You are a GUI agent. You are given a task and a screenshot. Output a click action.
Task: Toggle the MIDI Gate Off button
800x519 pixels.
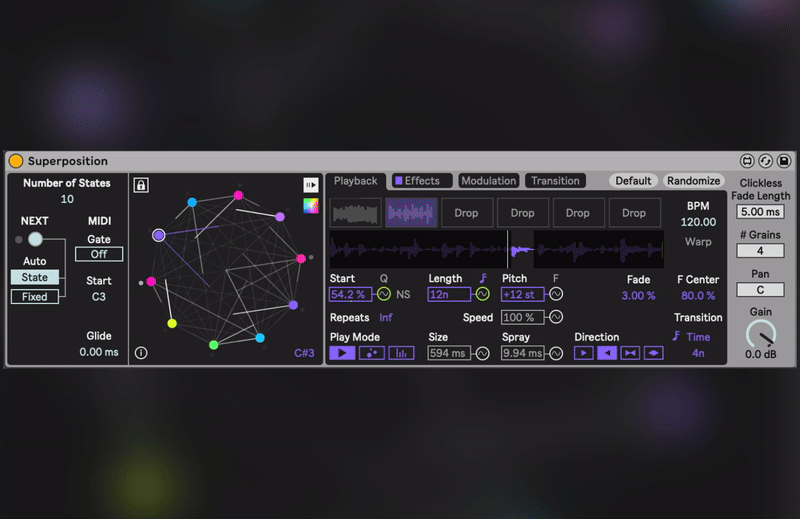coord(99,254)
